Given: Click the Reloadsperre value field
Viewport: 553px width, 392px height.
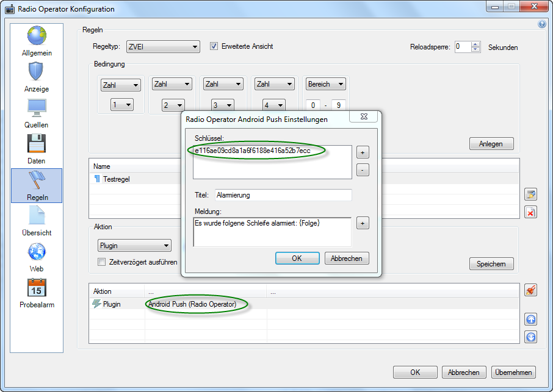Looking at the screenshot, I should [x=463, y=47].
